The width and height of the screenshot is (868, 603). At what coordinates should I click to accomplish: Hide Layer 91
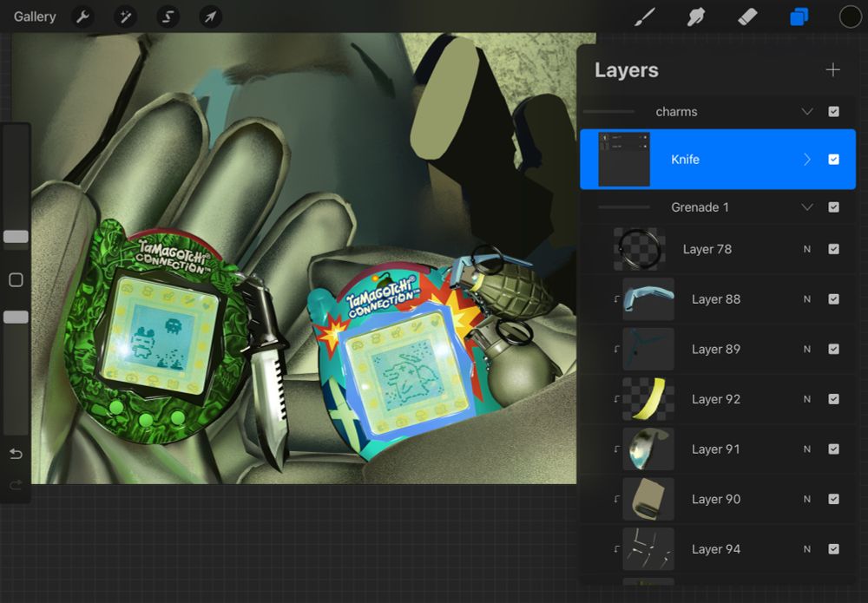[x=833, y=449]
